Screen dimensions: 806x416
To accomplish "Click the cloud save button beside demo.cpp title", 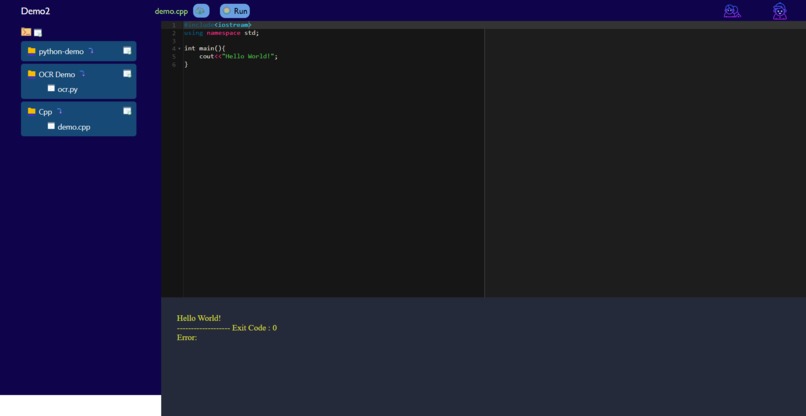I will [x=201, y=11].
